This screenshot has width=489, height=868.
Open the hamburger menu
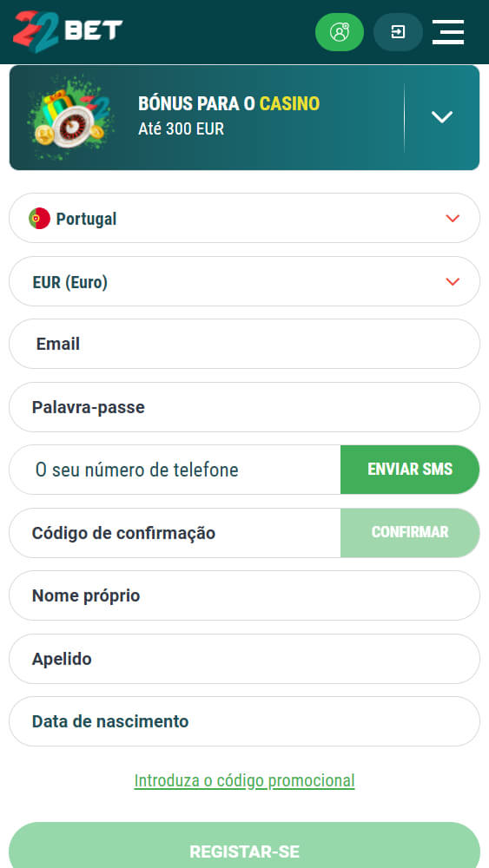click(x=448, y=32)
